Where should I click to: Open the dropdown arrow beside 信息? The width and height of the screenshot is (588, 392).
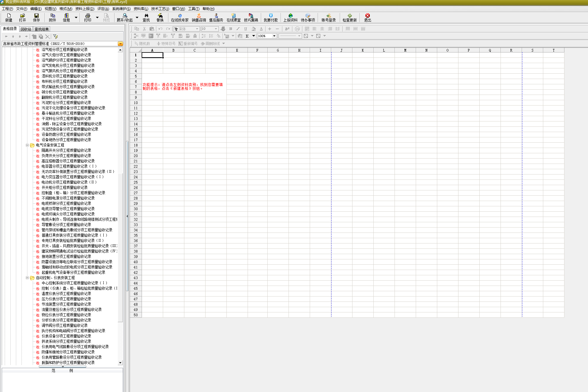76,18
